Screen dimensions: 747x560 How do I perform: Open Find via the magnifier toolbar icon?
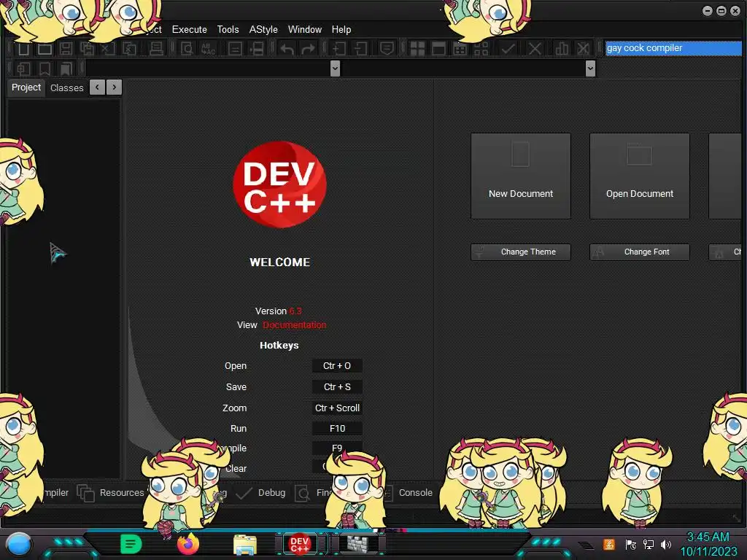click(x=187, y=49)
